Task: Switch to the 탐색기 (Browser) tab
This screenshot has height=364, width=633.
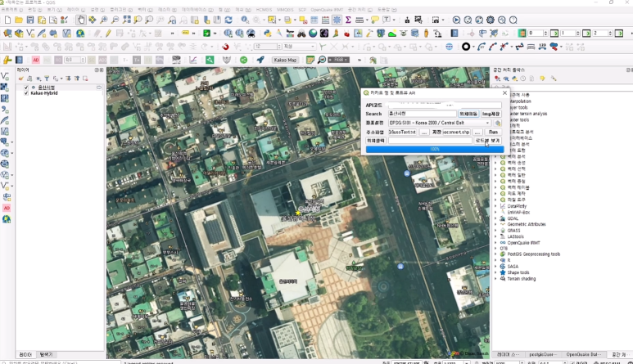Action: [x=46, y=354]
